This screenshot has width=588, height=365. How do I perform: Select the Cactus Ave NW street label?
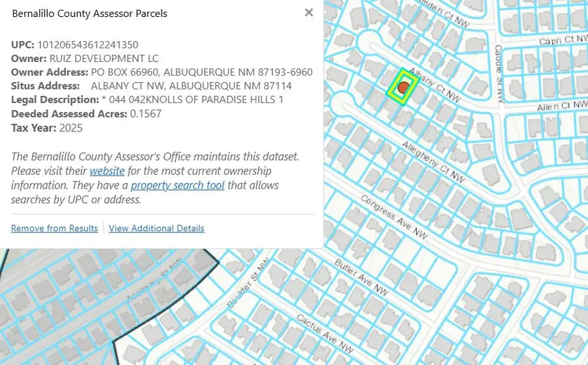325,333
